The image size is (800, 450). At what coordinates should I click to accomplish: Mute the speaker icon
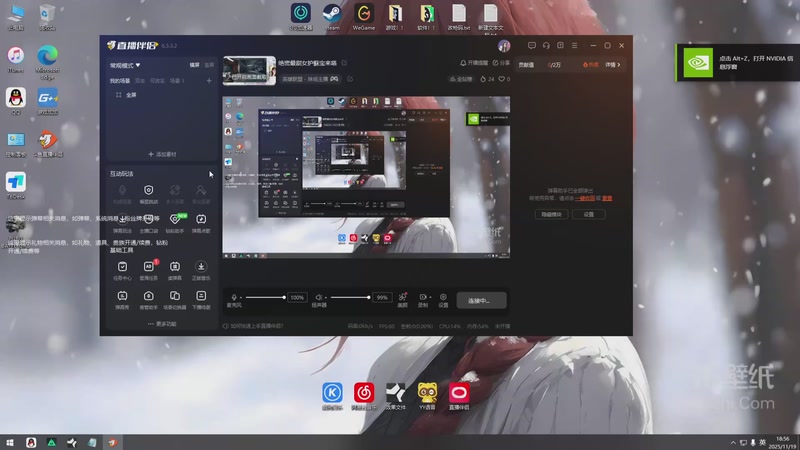(318, 297)
